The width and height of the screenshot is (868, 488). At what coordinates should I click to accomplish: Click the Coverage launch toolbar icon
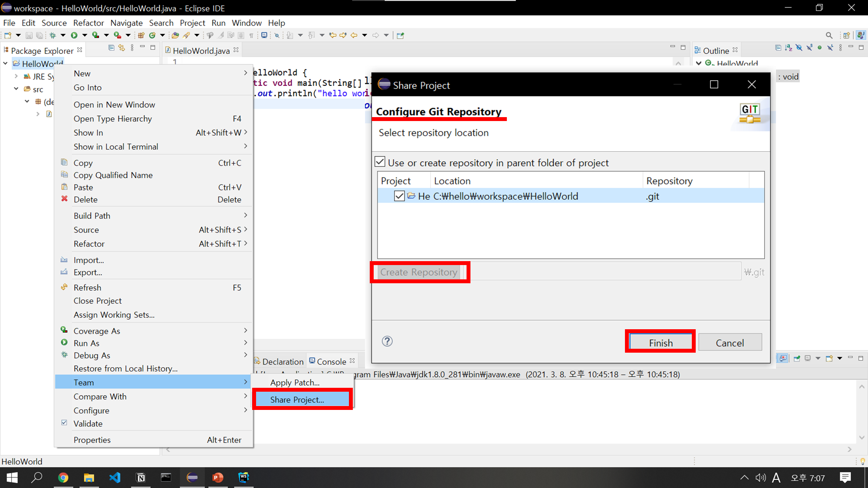[95, 35]
